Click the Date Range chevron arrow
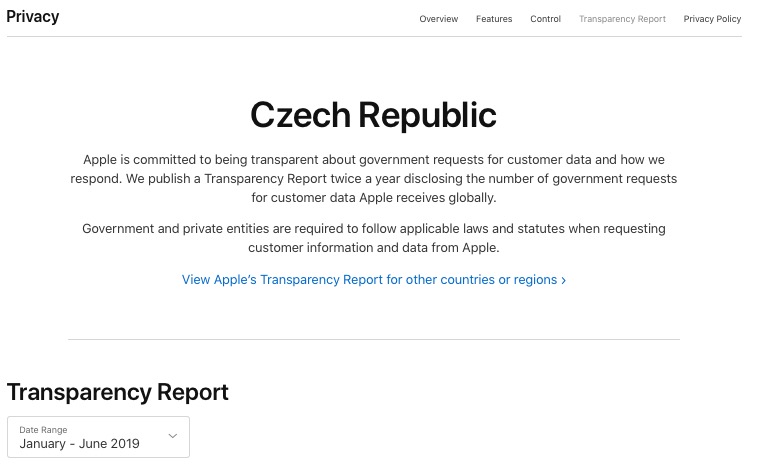The image size is (759, 467). pyautogui.click(x=173, y=436)
